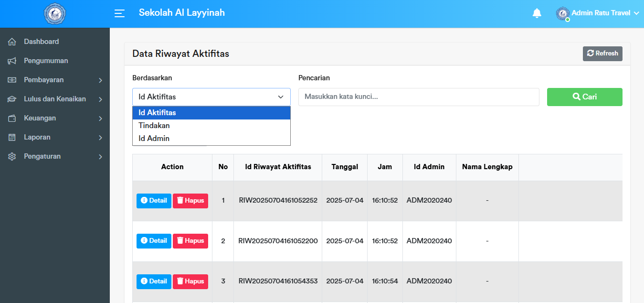The height and width of the screenshot is (303, 644).
Task: Select the Dashboard home icon
Action: (12, 42)
